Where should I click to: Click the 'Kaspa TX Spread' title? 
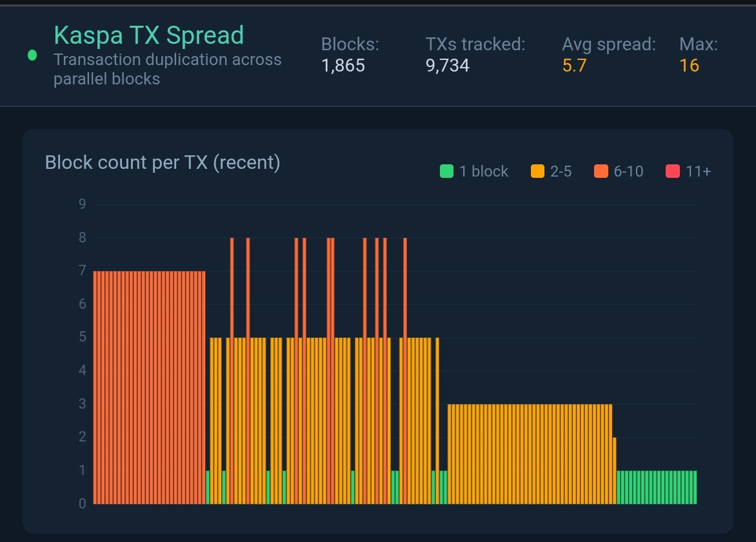pyautogui.click(x=148, y=35)
